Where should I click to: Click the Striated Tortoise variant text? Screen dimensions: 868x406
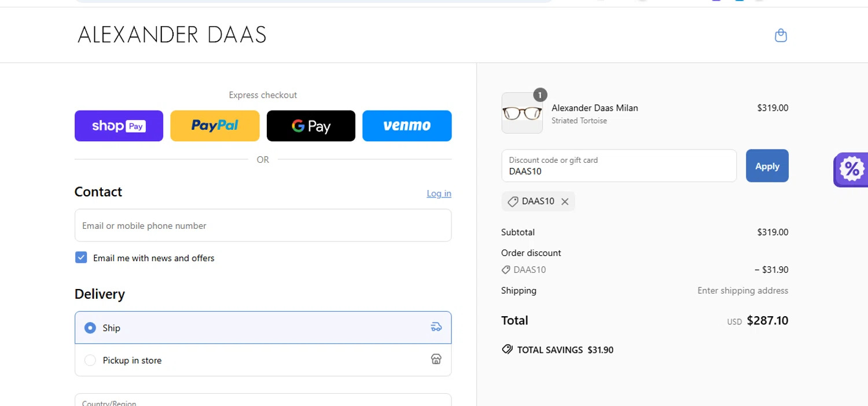(579, 120)
